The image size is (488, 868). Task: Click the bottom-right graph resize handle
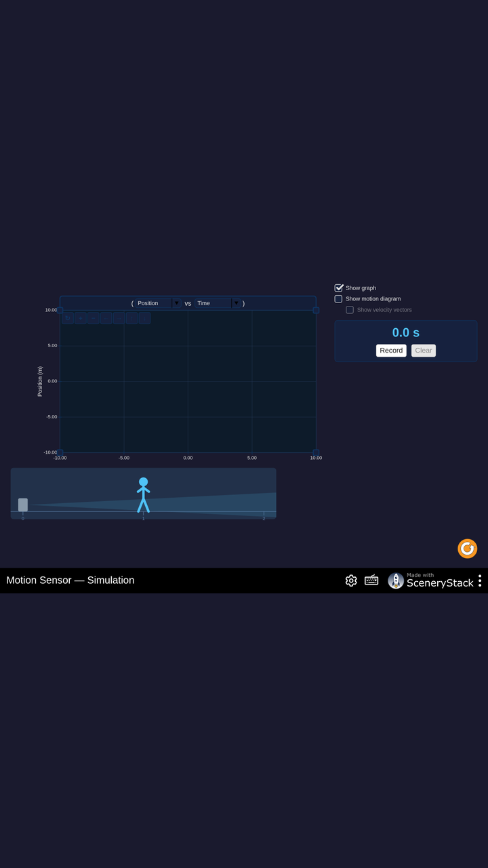[316, 452]
